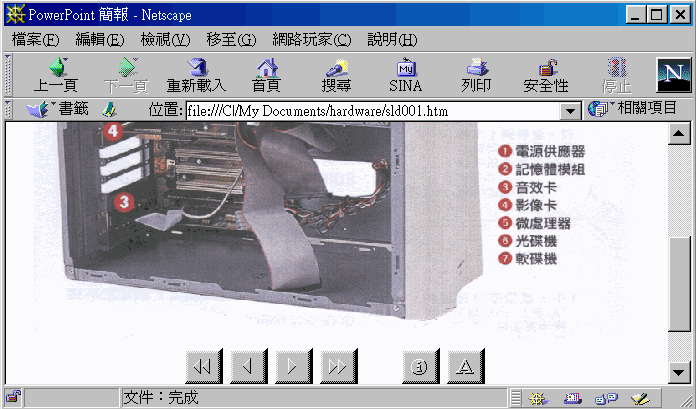Image resolution: width=696 pixels, height=409 pixels.
Task: Open the 安全性 (Security) toolbar icon
Action: [546, 75]
